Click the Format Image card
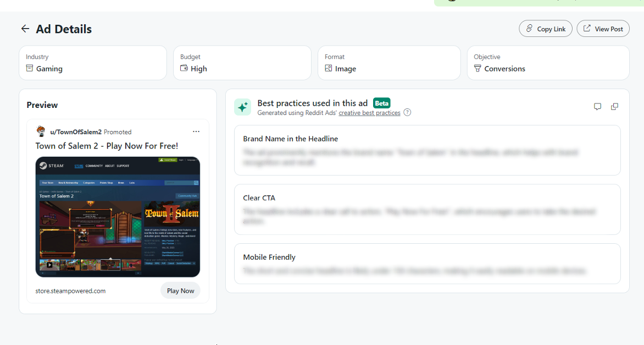This screenshot has height=345, width=644. click(389, 63)
